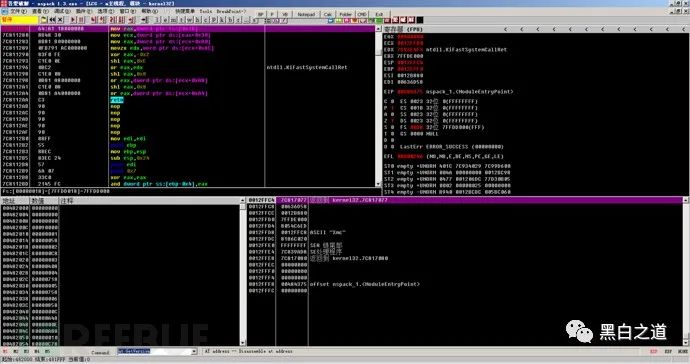Select the black color swatch in toolbar

tap(420, 20)
